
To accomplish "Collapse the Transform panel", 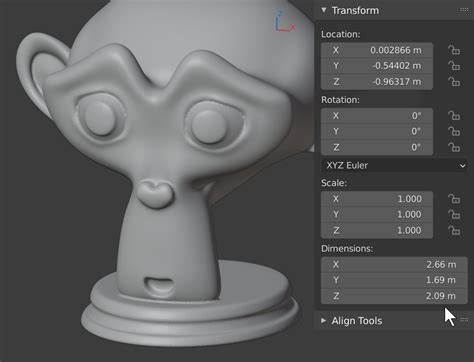I will (x=324, y=10).
